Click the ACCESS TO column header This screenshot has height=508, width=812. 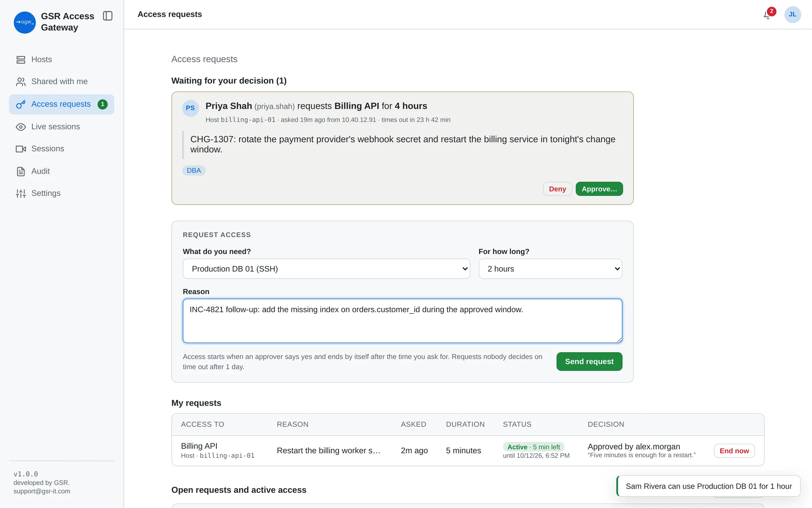click(202, 424)
